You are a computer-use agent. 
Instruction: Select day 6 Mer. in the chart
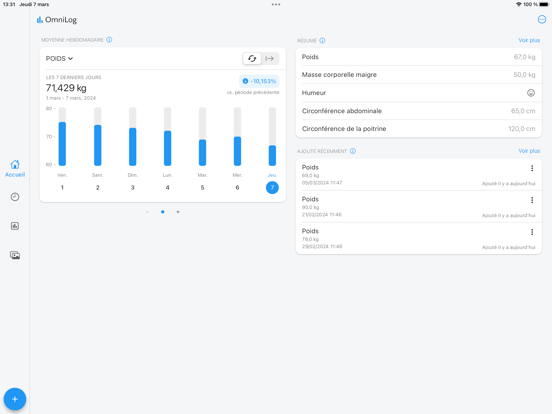coord(237,187)
